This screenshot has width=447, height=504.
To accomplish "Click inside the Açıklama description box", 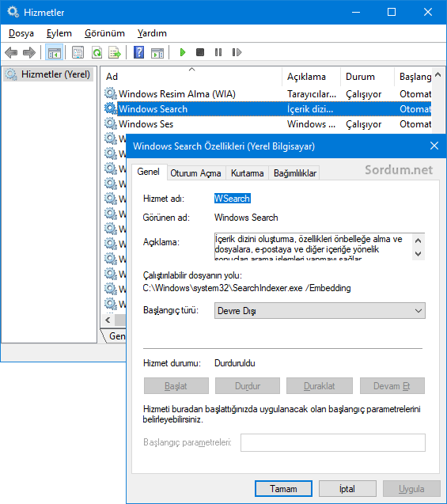I will 313,247.
